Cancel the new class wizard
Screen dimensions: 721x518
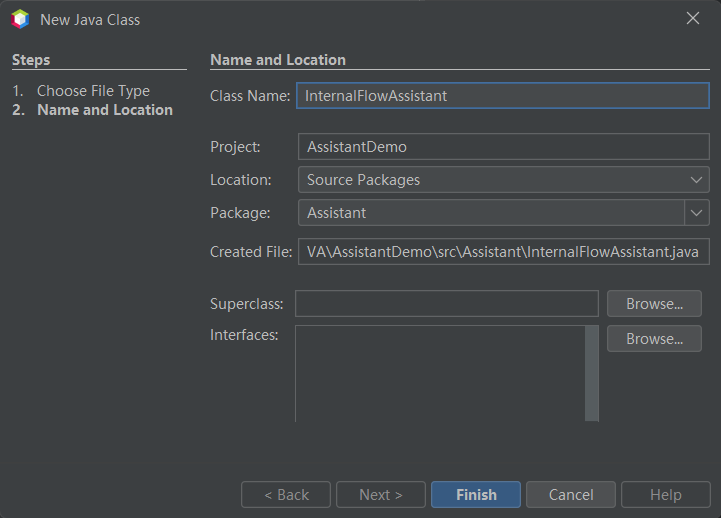pos(571,495)
